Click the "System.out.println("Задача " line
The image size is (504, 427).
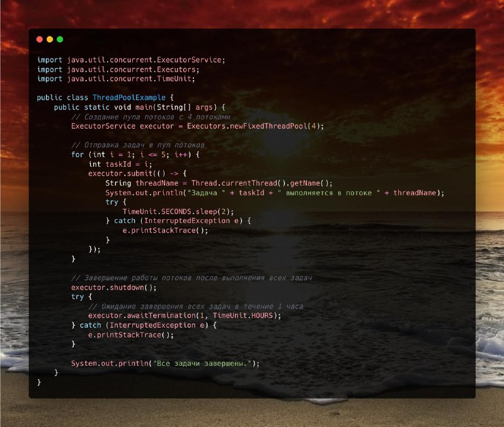click(x=275, y=193)
